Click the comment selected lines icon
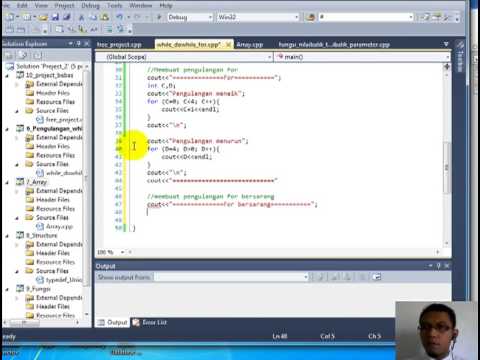 (109, 30)
